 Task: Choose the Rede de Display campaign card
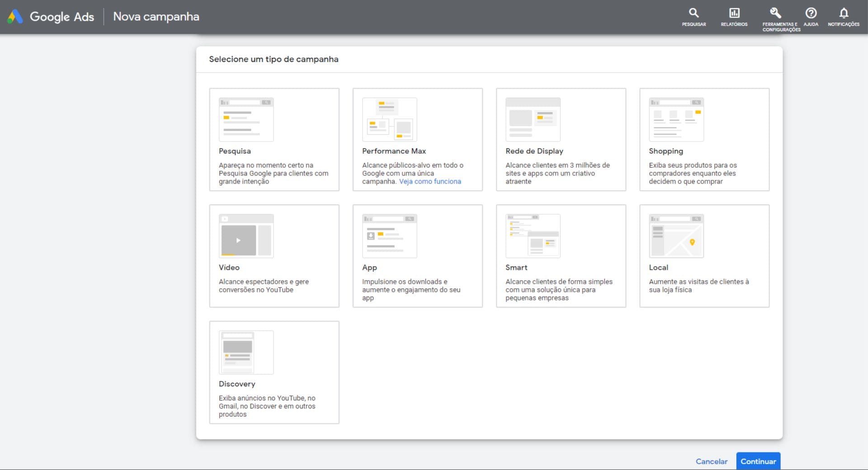pyautogui.click(x=561, y=140)
